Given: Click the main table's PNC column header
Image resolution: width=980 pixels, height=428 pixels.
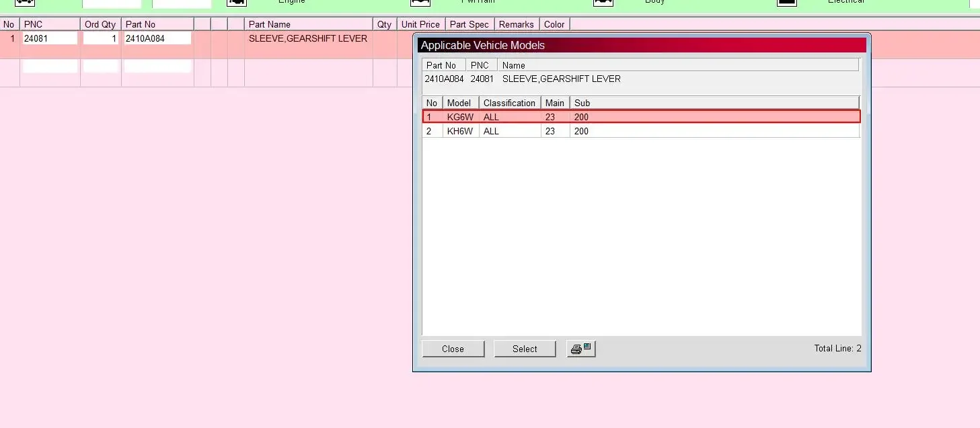Looking at the screenshot, I should coord(50,24).
